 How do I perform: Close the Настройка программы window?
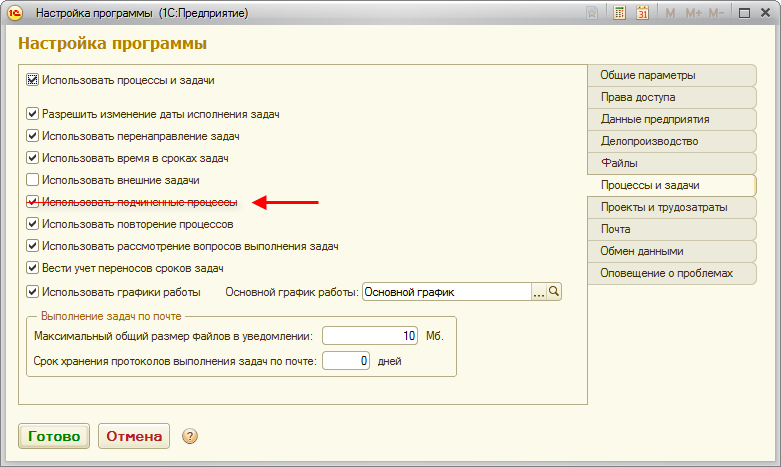pyautogui.click(x=766, y=13)
